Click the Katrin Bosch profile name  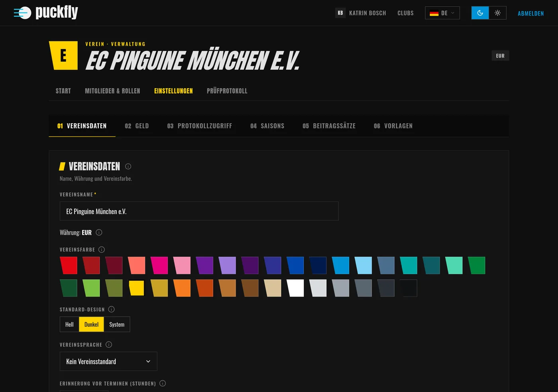point(367,13)
